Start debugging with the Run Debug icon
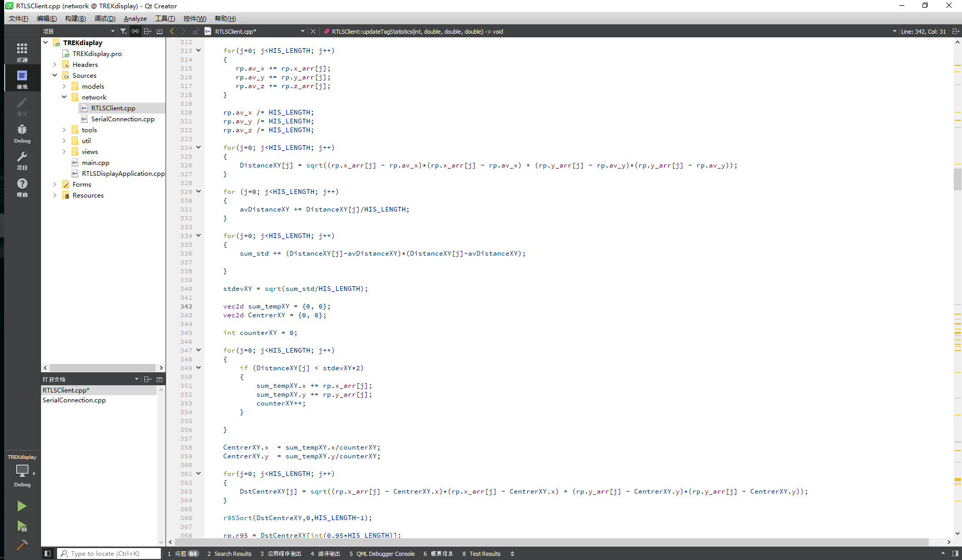962x560 pixels. click(22, 526)
